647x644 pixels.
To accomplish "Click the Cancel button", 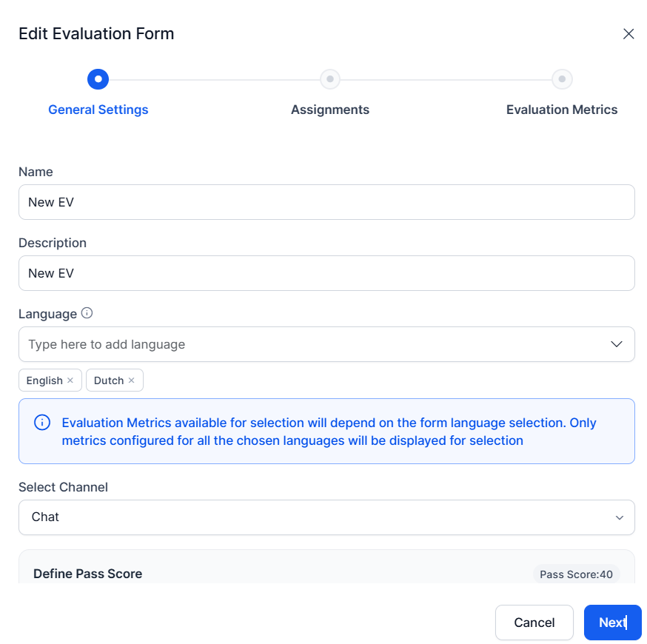I will [534, 622].
